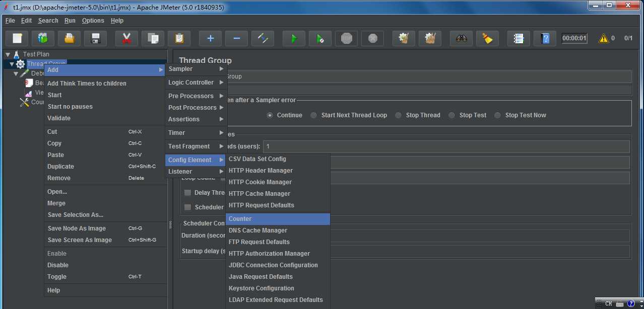Open the Edit menu

point(26,21)
